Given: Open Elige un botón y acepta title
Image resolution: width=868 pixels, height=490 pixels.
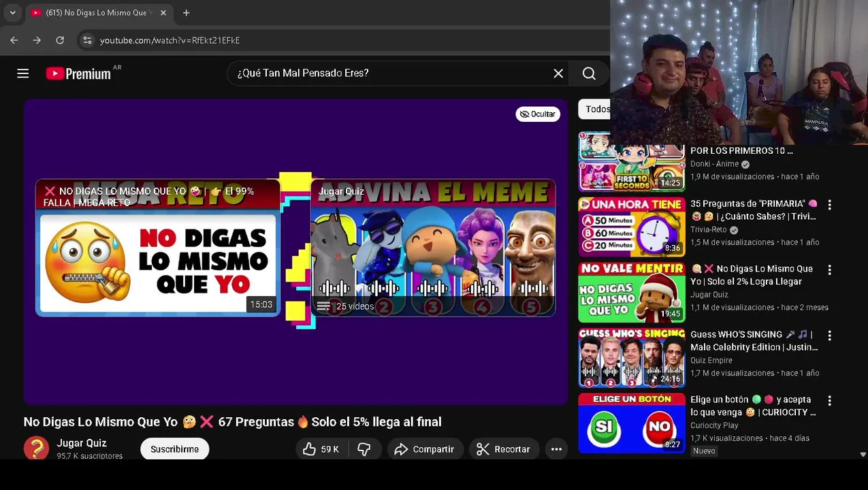Looking at the screenshot, I should 753,406.
